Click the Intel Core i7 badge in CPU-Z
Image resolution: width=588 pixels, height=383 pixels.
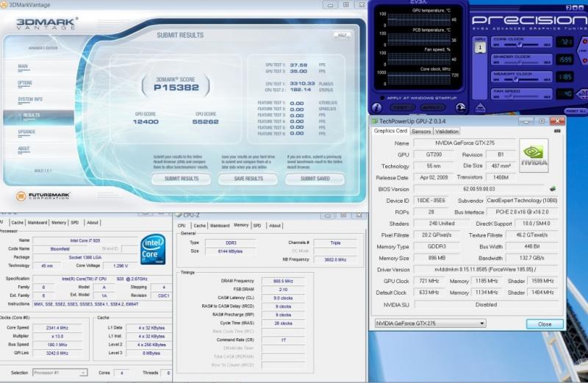pyautogui.click(x=153, y=249)
